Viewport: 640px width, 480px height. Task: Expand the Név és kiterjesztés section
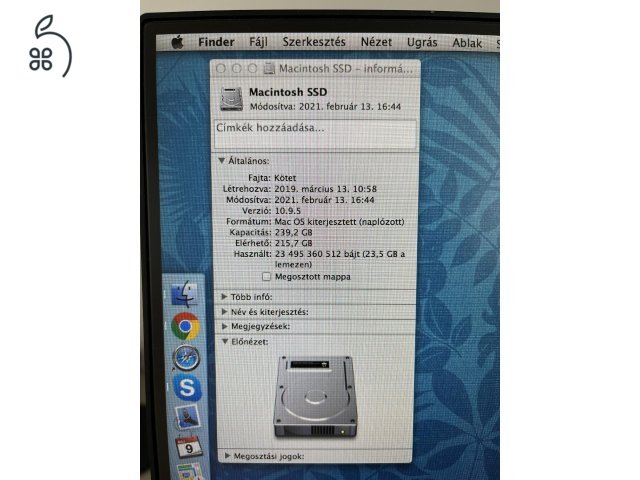[x=224, y=312]
